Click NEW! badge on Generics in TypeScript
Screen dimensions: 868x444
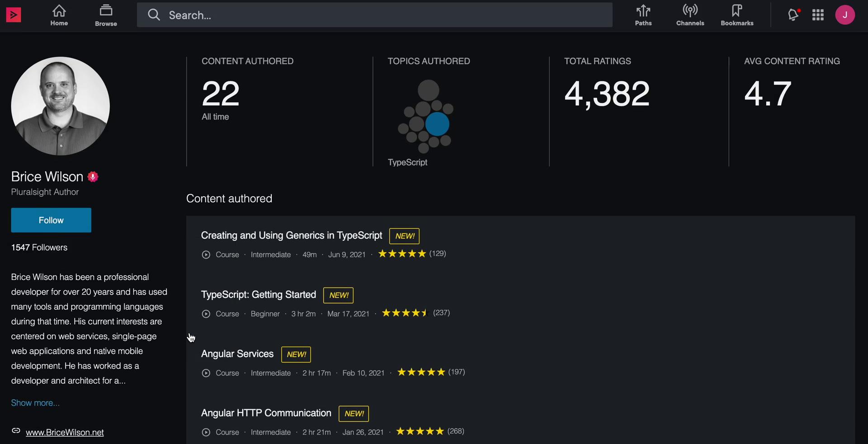coord(405,236)
